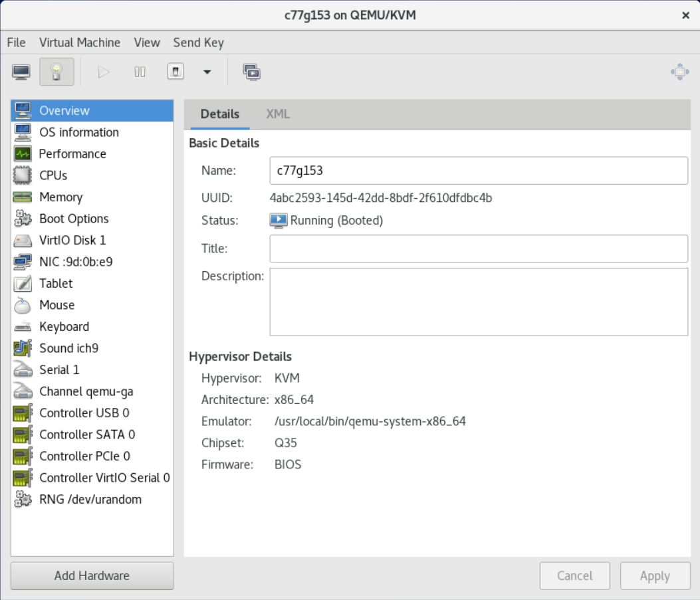Click the Shut Down power toolbar icon
The width and height of the screenshot is (700, 600).
point(175,71)
